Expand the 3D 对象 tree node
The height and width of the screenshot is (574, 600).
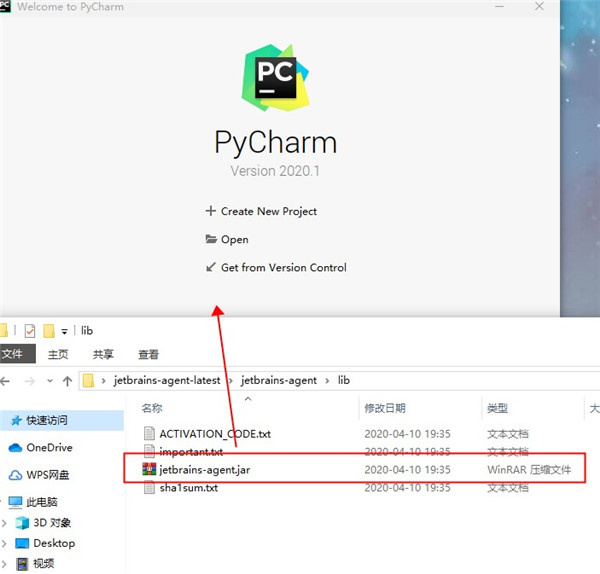[x=4, y=523]
